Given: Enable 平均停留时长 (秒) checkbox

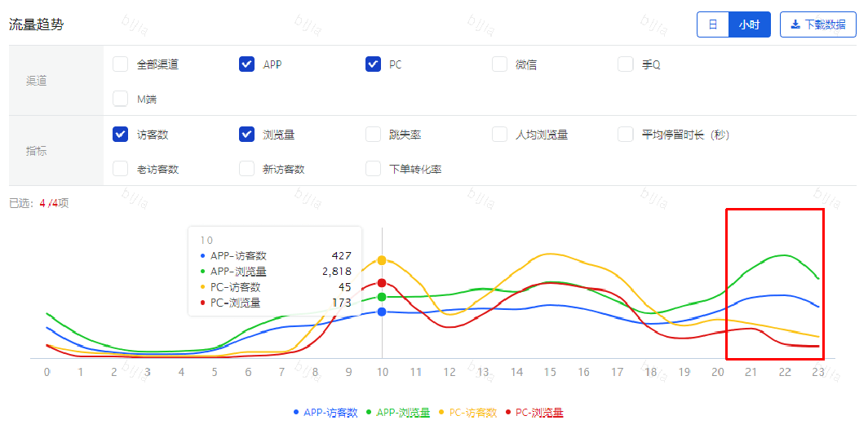Looking at the screenshot, I should click(626, 135).
